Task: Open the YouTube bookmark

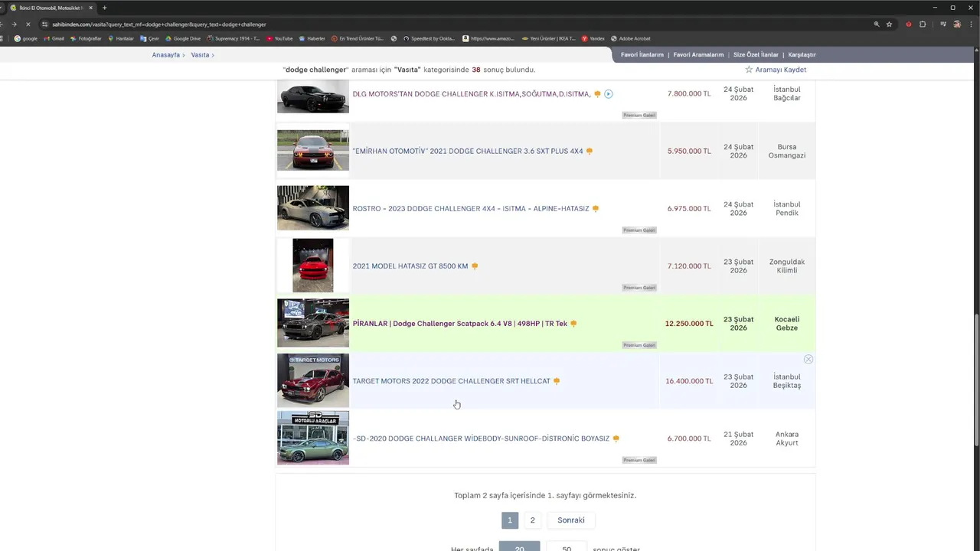Action: [x=279, y=38]
